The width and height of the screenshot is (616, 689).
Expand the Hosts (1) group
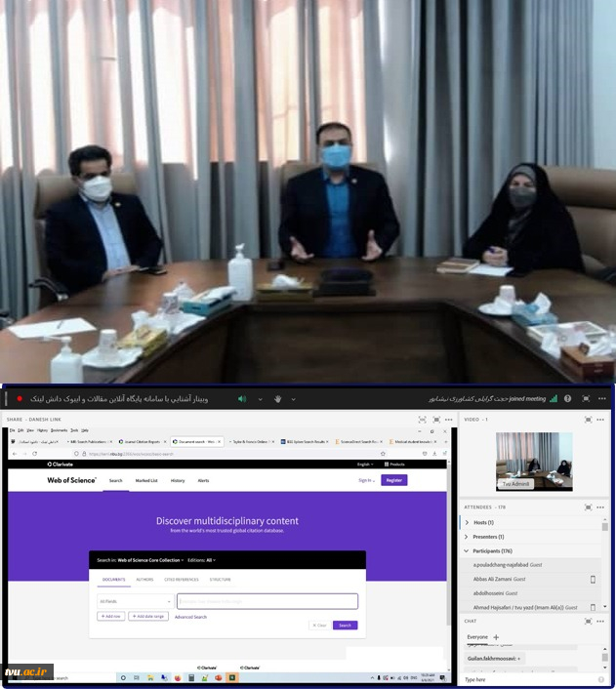coord(467,522)
